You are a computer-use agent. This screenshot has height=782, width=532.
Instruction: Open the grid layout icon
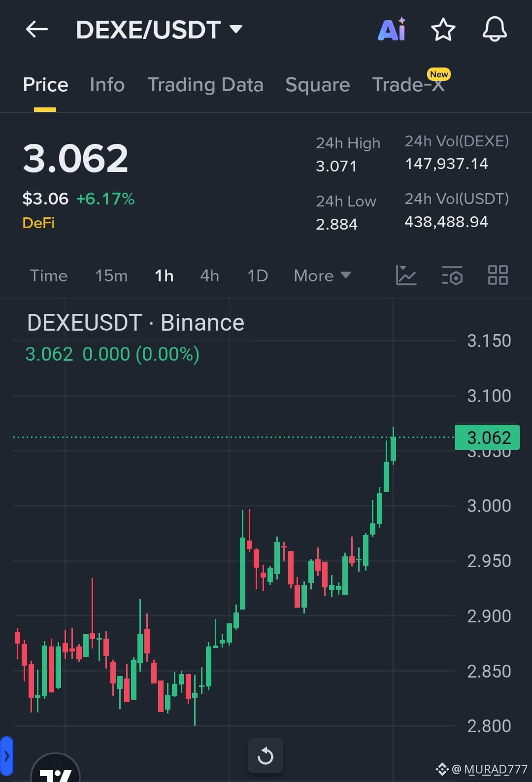click(x=498, y=275)
